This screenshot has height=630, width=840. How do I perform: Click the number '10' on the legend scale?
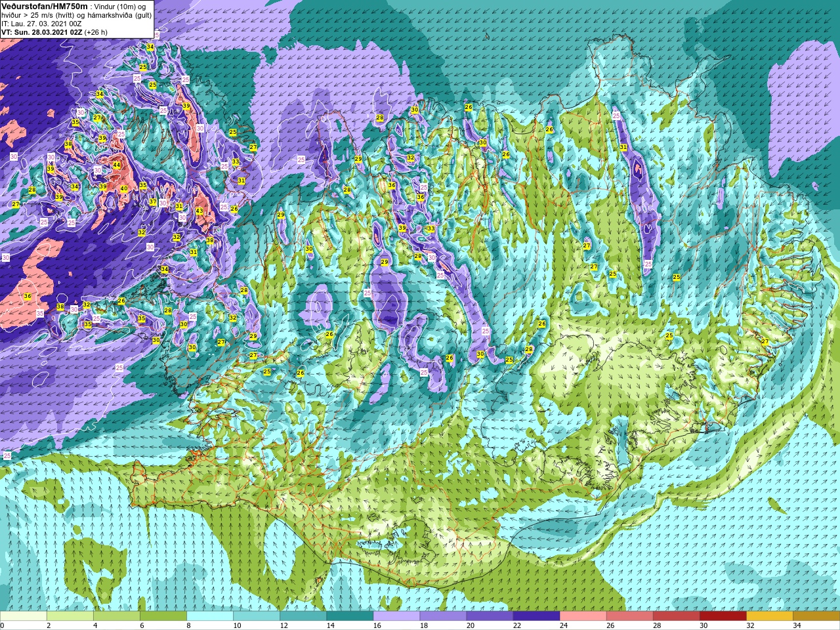pyautogui.click(x=237, y=625)
